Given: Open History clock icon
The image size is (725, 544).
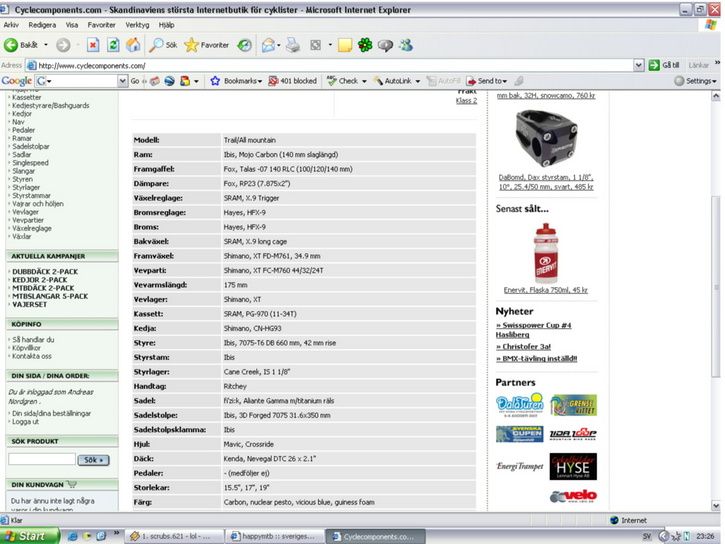Looking at the screenshot, I should click(245, 45).
